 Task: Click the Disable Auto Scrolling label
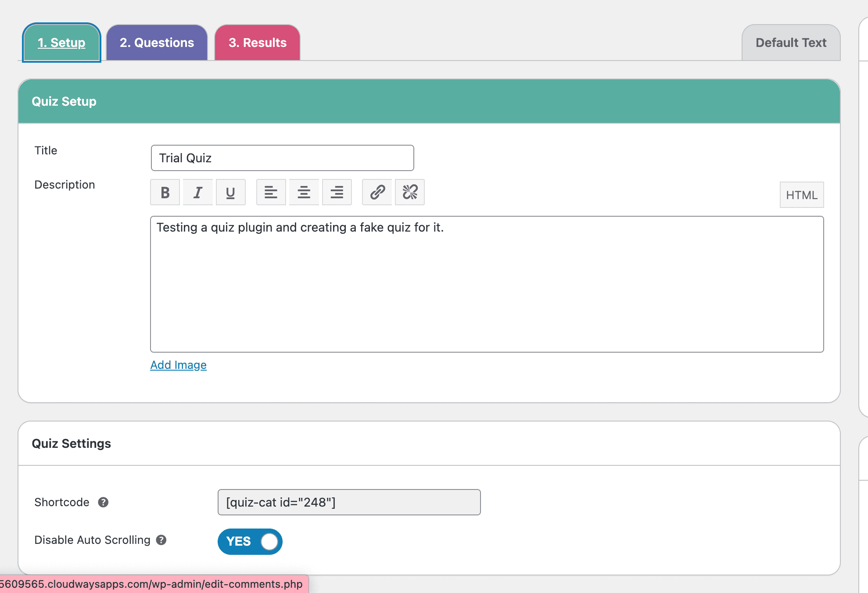click(x=92, y=540)
